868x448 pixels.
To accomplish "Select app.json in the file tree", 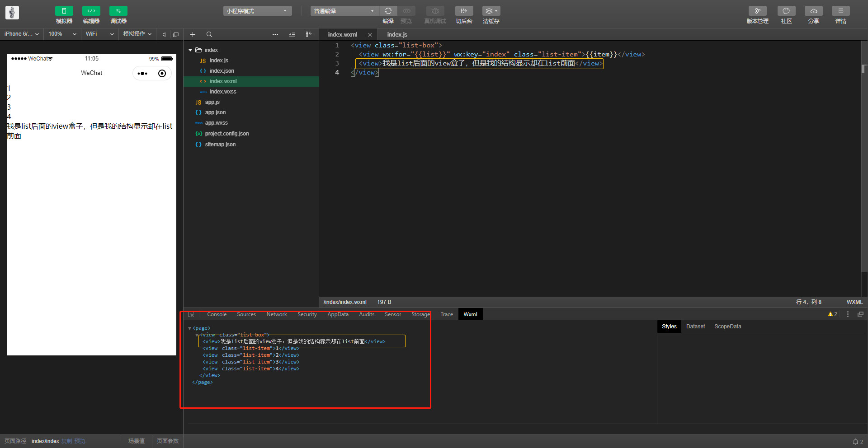I will click(215, 112).
